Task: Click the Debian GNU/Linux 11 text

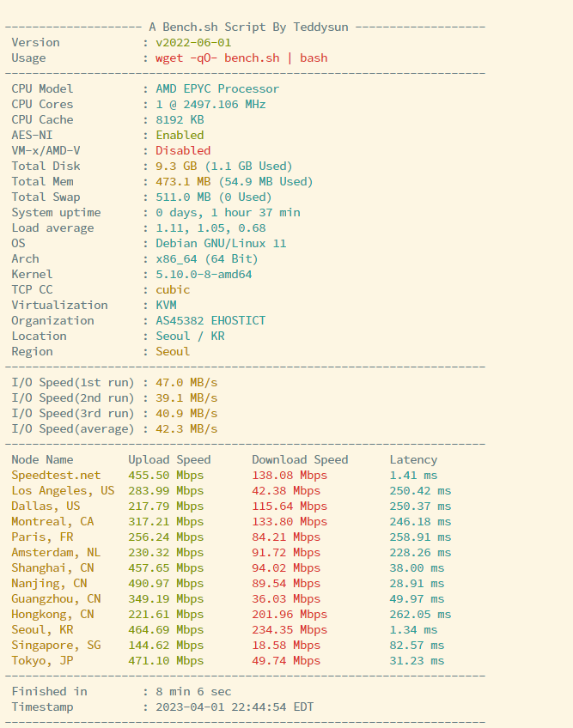Action: [221, 244]
